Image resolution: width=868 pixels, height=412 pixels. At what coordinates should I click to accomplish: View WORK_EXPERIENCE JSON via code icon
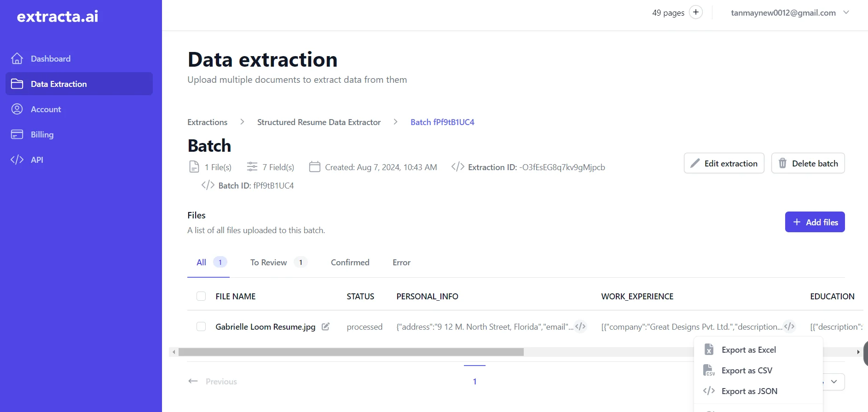[x=789, y=326]
